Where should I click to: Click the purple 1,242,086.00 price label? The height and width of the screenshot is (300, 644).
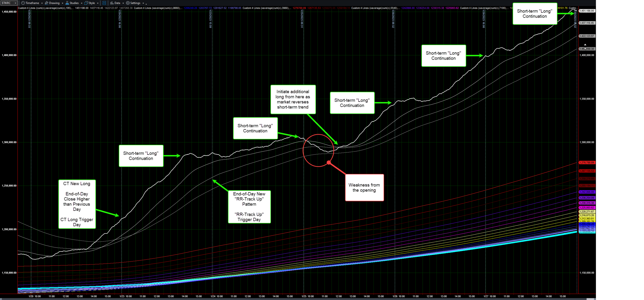click(587, 192)
